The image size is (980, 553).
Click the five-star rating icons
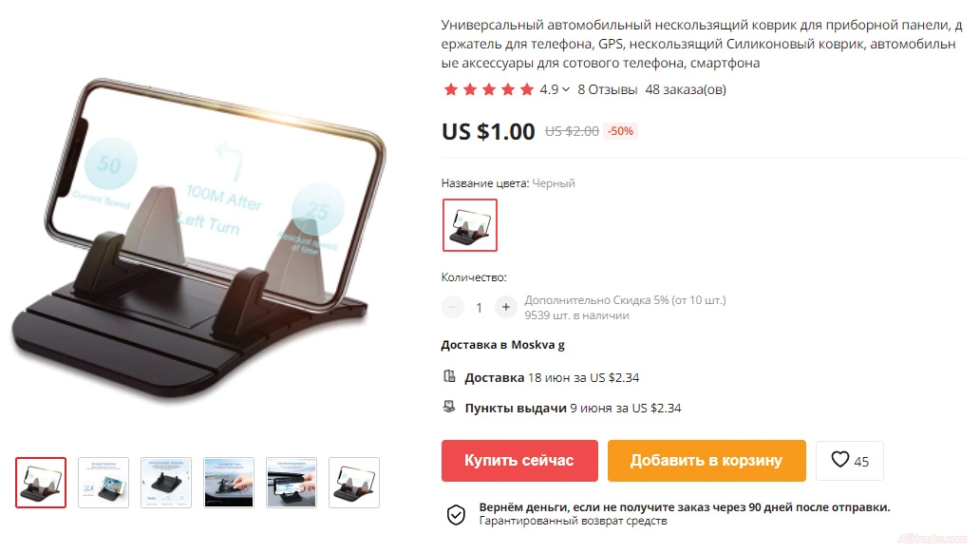(489, 89)
